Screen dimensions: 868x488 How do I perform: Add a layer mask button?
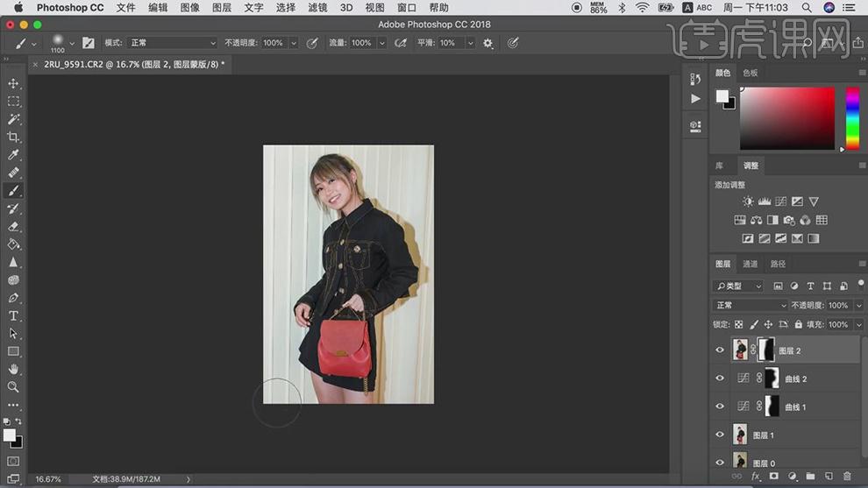click(x=774, y=476)
